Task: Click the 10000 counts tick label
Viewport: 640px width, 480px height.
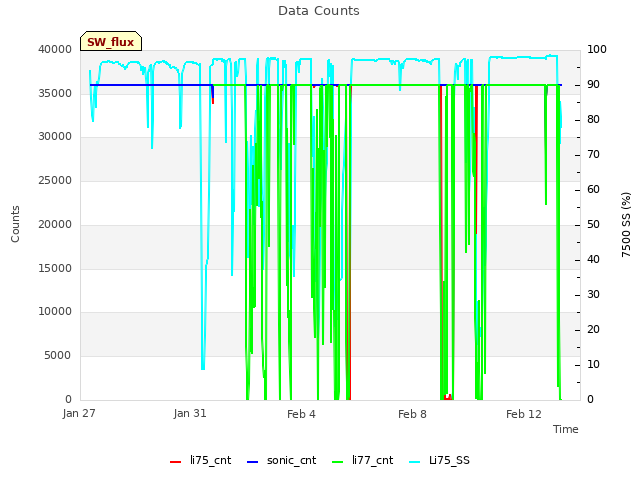Action: coord(55,311)
